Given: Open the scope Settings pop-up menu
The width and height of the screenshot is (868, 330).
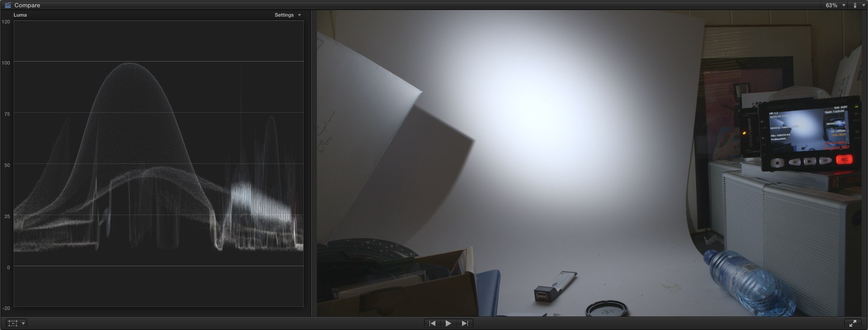Looking at the screenshot, I should (288, 15).
